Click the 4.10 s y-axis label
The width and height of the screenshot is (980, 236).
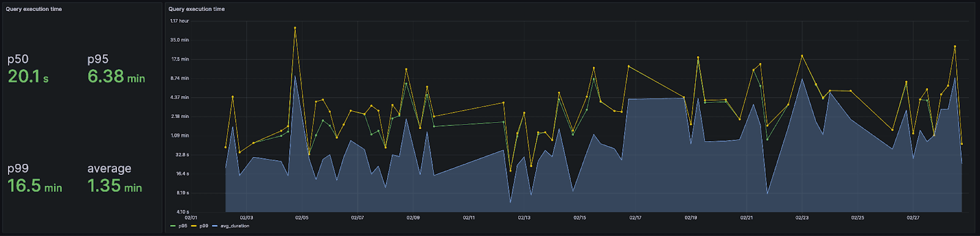(182, 212)
